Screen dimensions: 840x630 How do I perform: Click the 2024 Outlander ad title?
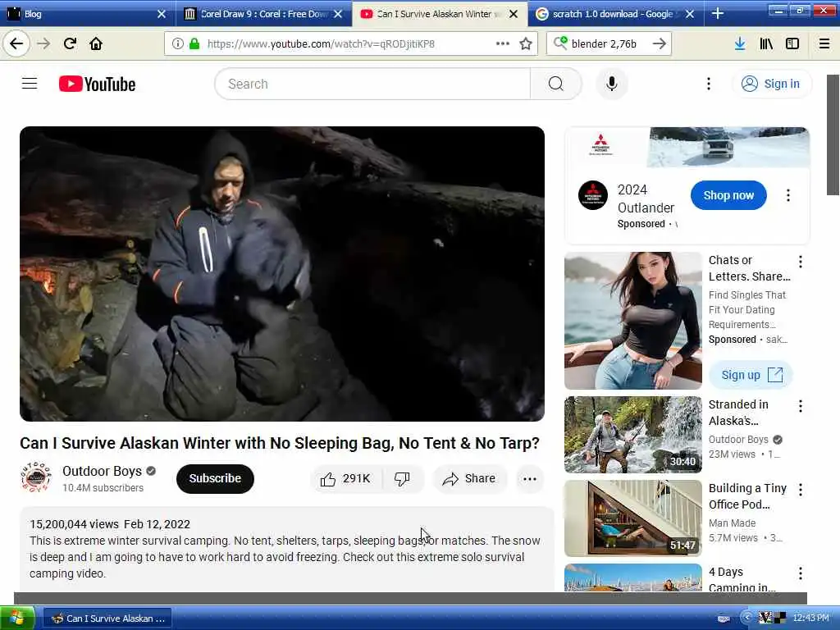pos(646,199)
